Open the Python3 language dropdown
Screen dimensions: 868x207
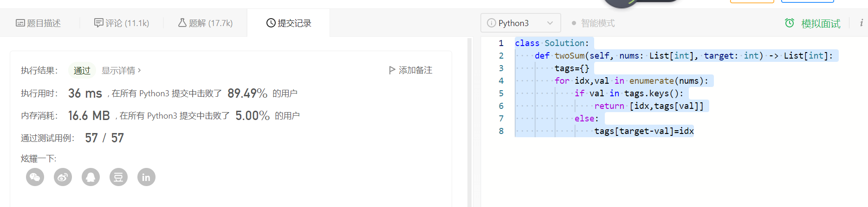coord(520,23)
